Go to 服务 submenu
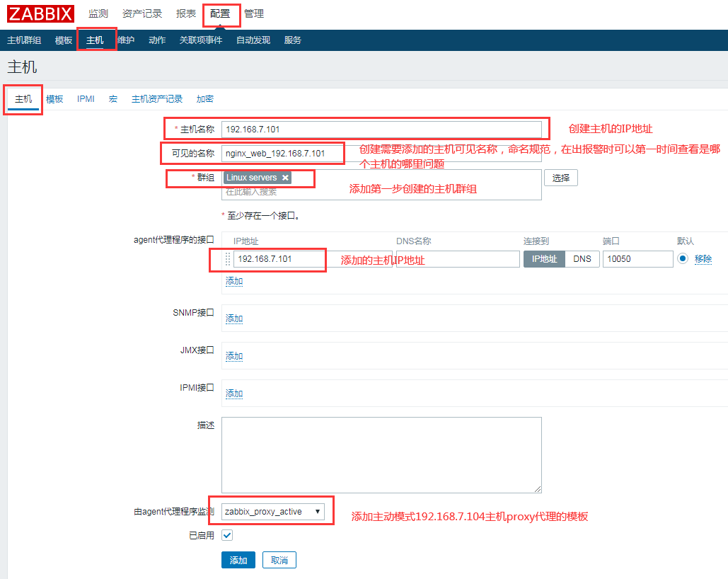The image size is (728, 579). 292,40
